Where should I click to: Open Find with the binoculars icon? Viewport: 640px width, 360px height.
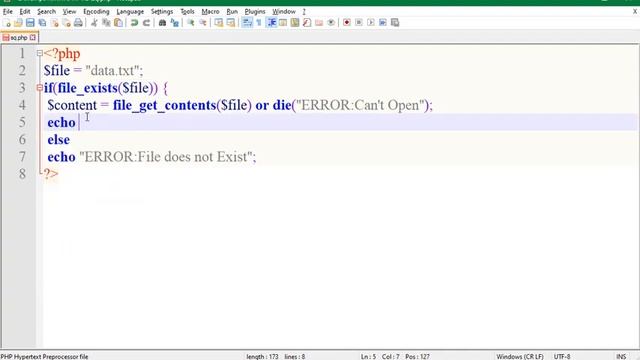point(162,23)
